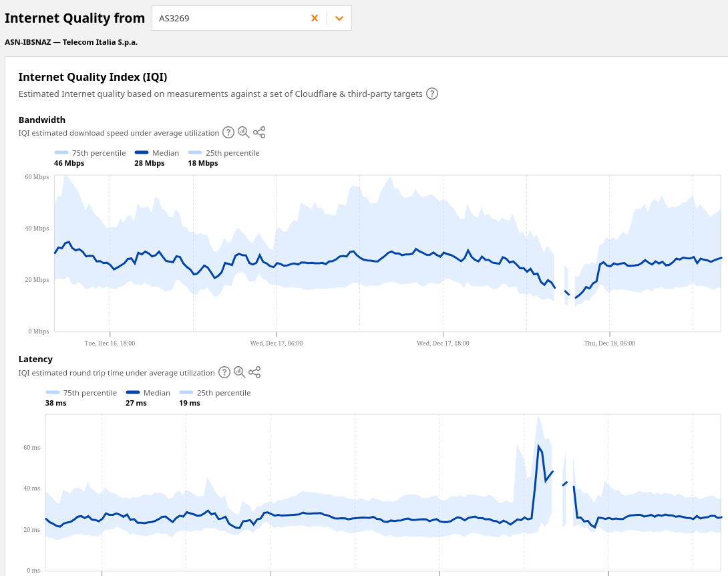Click the dark blue Latency Median swatch
Image resolution: width=728 pixels, height=576 pixels.
133,393
